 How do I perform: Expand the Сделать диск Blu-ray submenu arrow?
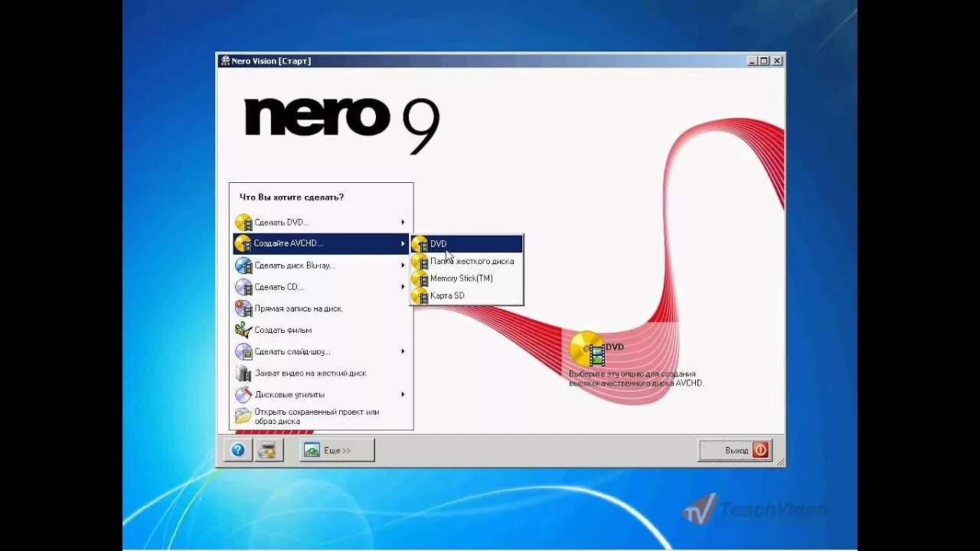tap(403, 266)
